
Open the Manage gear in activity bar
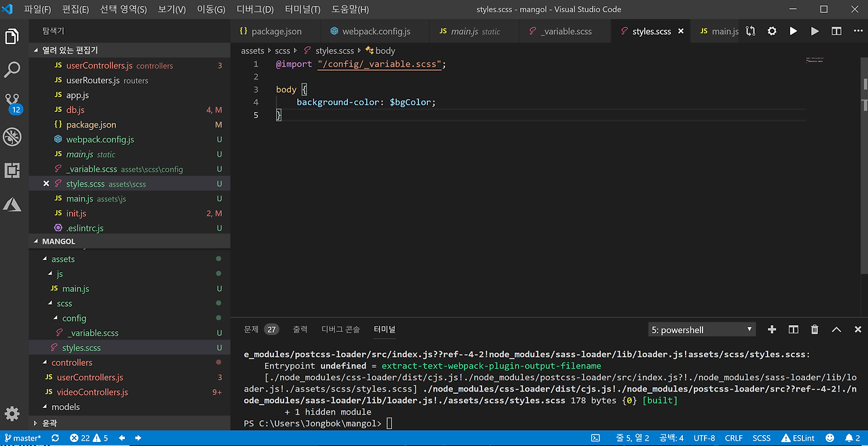tap(12, 413)
